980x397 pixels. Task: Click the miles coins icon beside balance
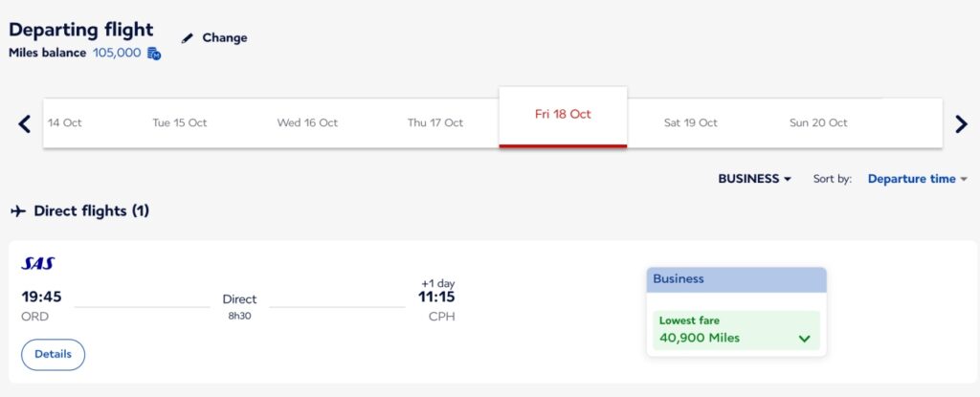click(x=154, y=54)
